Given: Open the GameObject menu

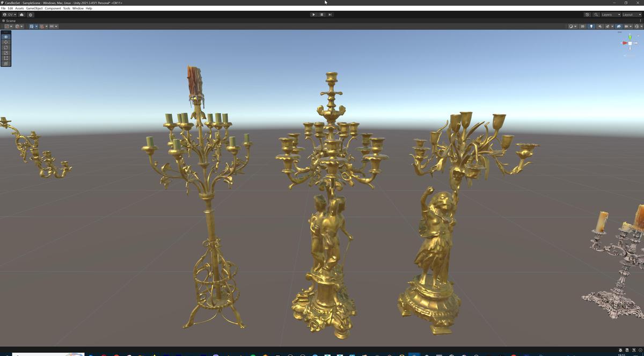Looking at the screenshot, I should pyautogui.click(x=33, y=8).
